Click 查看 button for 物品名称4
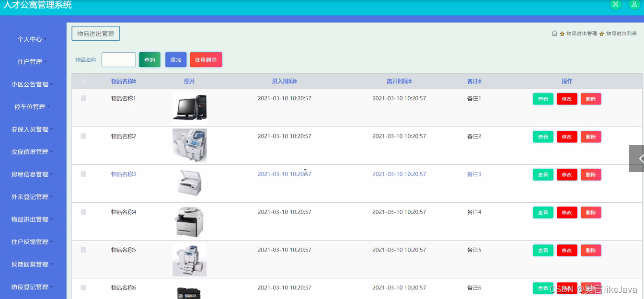 [543, 212]
